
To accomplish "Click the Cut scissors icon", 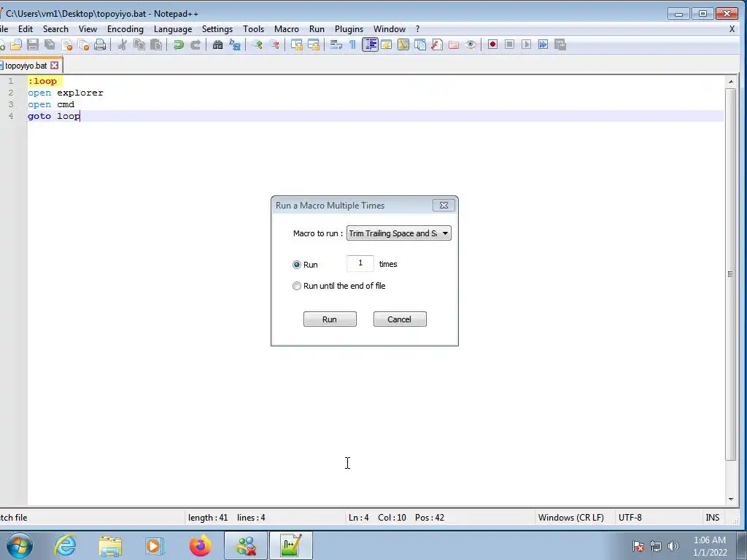I will pyautogui.click(x=123, y=44).
